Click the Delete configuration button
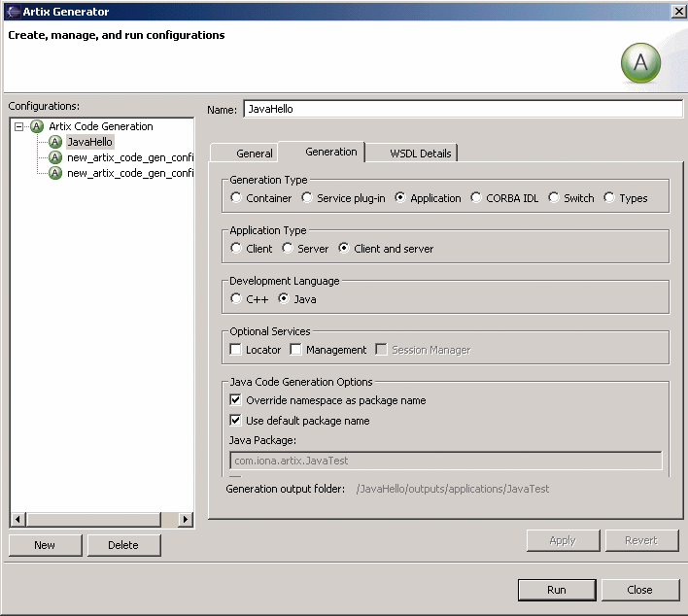 [123, 545]
